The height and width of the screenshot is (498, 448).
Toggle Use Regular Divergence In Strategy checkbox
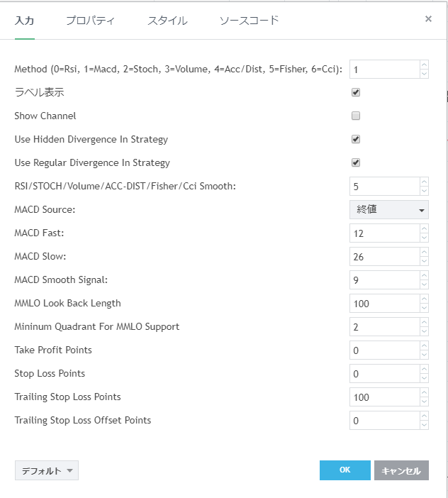click(356, 162)
